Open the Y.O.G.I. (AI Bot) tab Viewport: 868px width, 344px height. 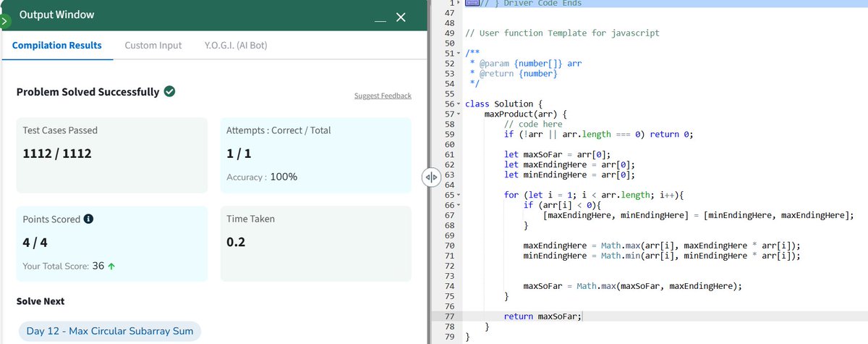[x=237, y=46]
